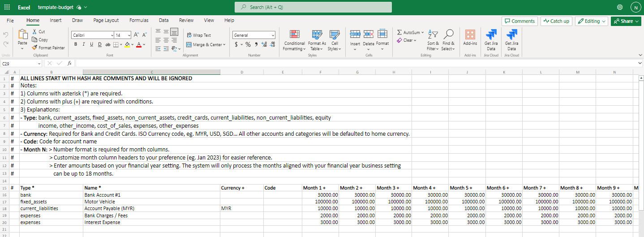Click green Share button

(x=626, y=21)
